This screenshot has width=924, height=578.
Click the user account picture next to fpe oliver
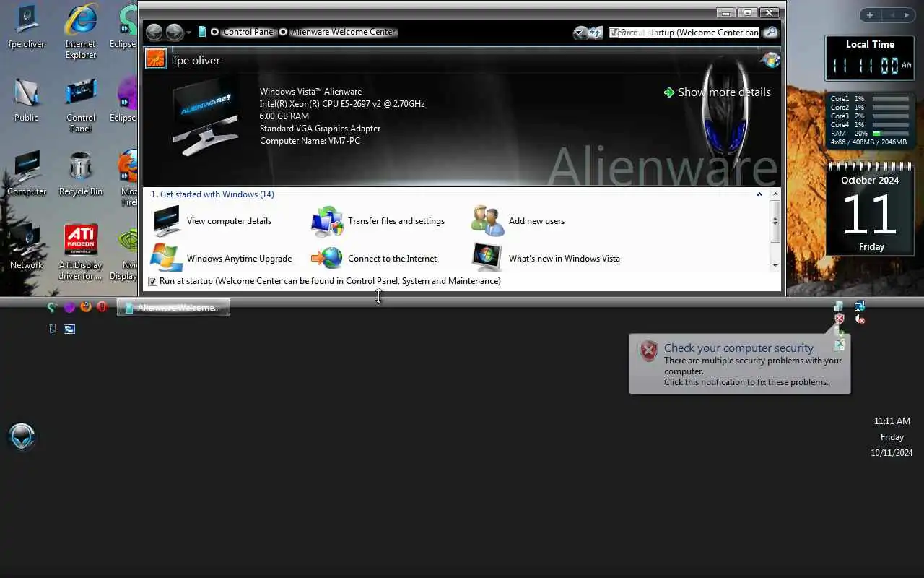(x=156, y=59)
